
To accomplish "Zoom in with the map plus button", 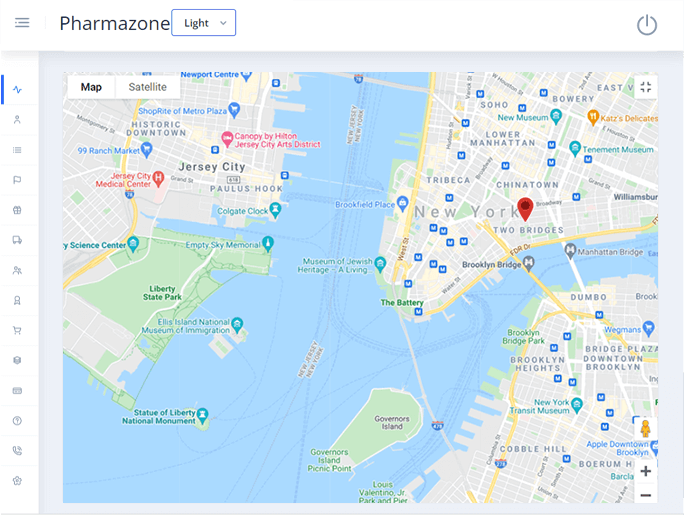I will [x=646, y=471].
